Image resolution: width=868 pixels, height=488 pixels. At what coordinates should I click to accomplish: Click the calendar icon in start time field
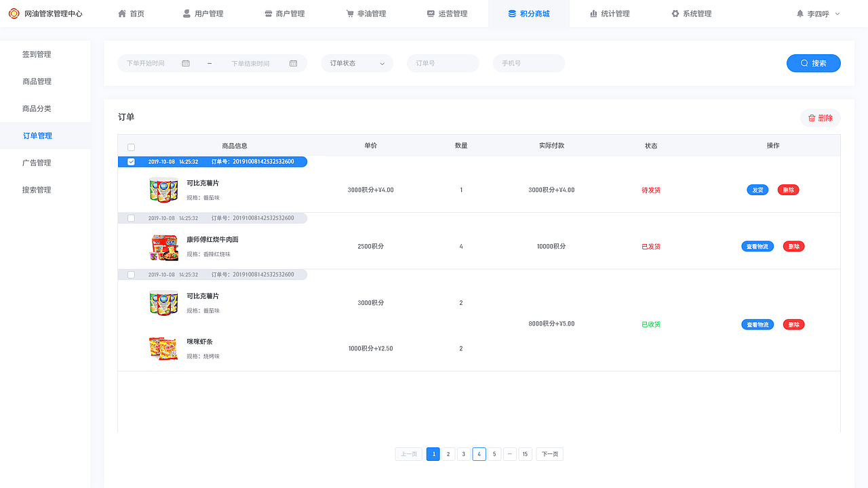[186, 63]
